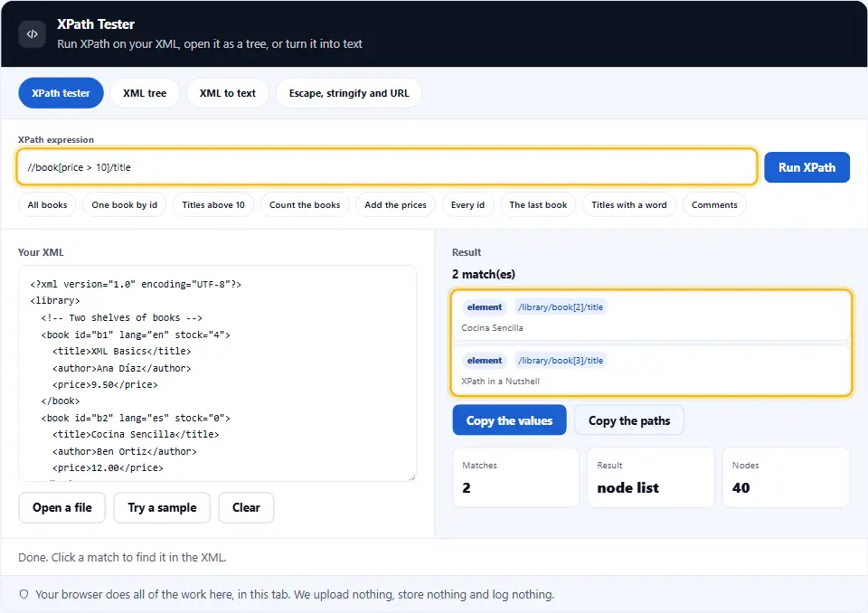The image size is (868, 613).
Task: Clear the XML input
Action: tap(246, 508)
